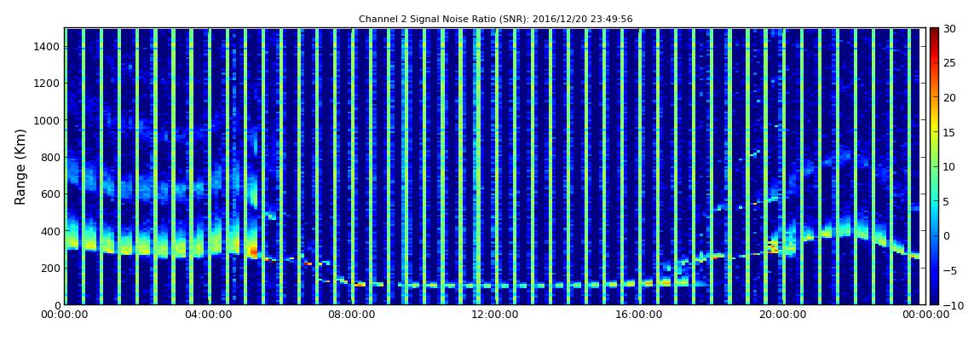The image size is (980, 347).
Task: Click the 08:00:00 time tick label
Action: (350, 315)
